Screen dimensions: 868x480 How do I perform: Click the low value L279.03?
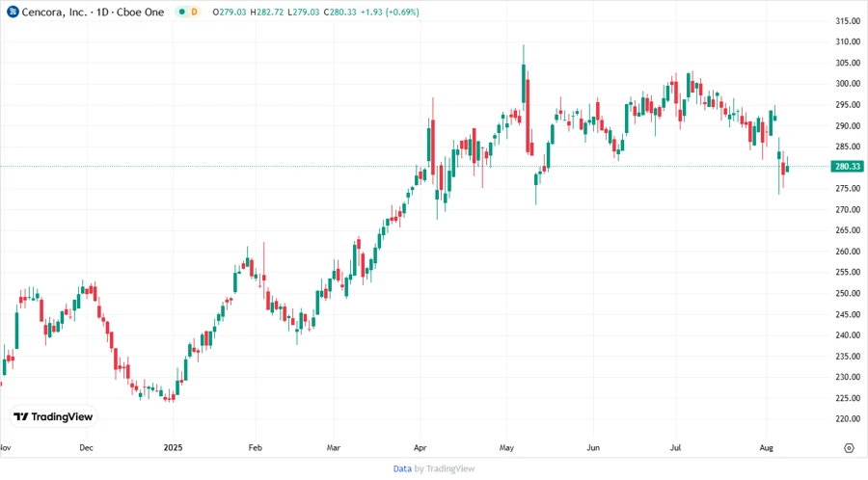click(x=304, y=12)
